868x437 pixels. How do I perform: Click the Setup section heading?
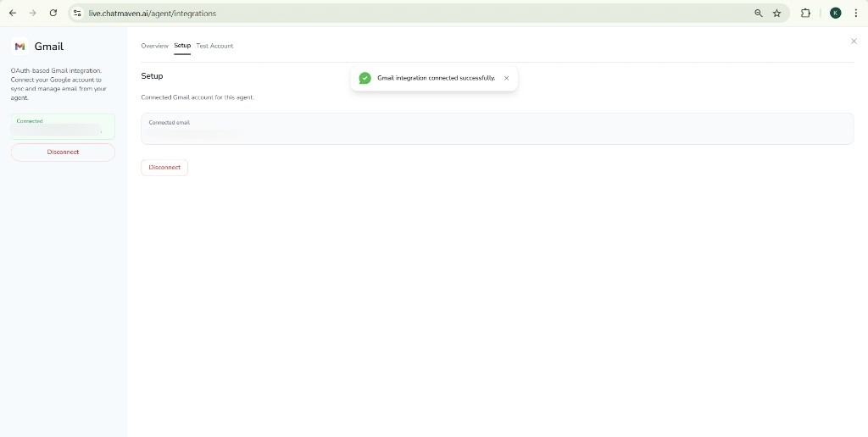(x=152, y=75)
